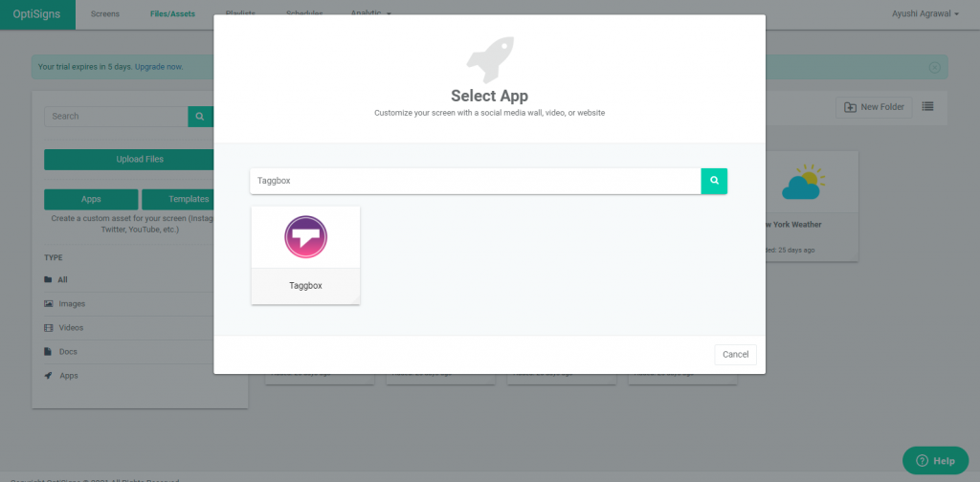Viewport: 980px width, 482px height.
Task: Click the Select App heading text
Action: coord(489,97)
